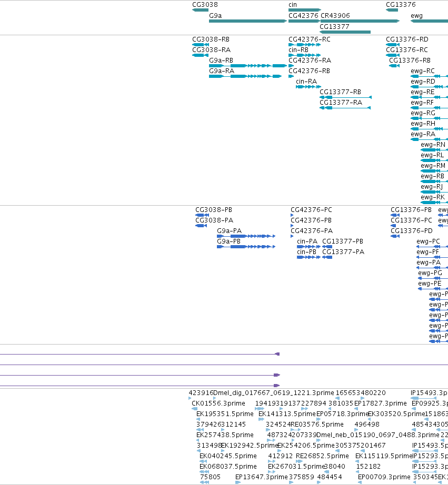The height and width of the screenshot is (485, 448).
Task: Select the G9a-RA transcript label
Action: (x=222, y=71)
